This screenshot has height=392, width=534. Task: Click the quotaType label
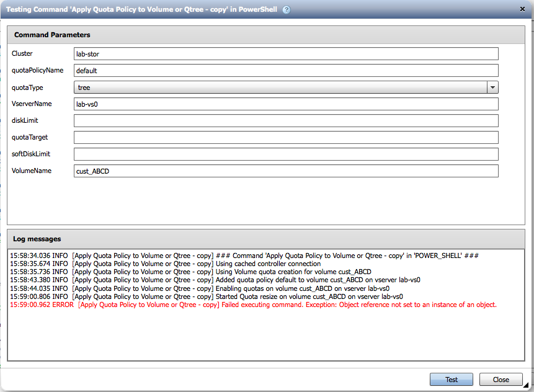(27, 87)
